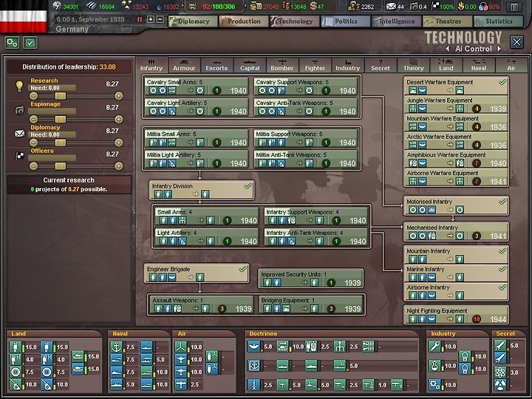The image size is (532, 399).
Task: Select the Land doctrine tab
Action: tap(446, 64)
